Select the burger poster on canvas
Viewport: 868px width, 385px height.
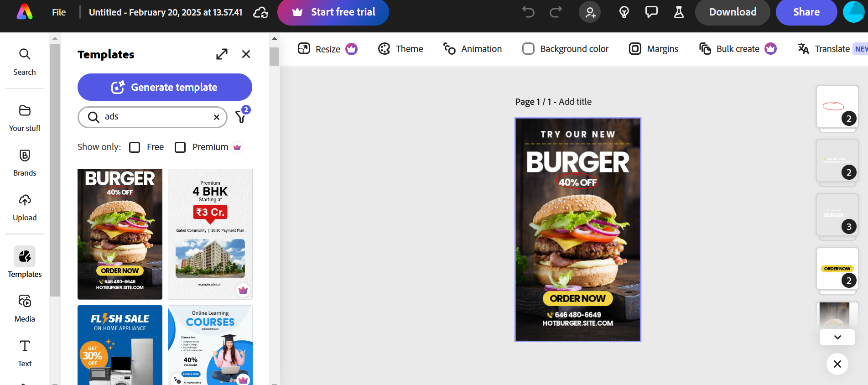pos(577,229)
